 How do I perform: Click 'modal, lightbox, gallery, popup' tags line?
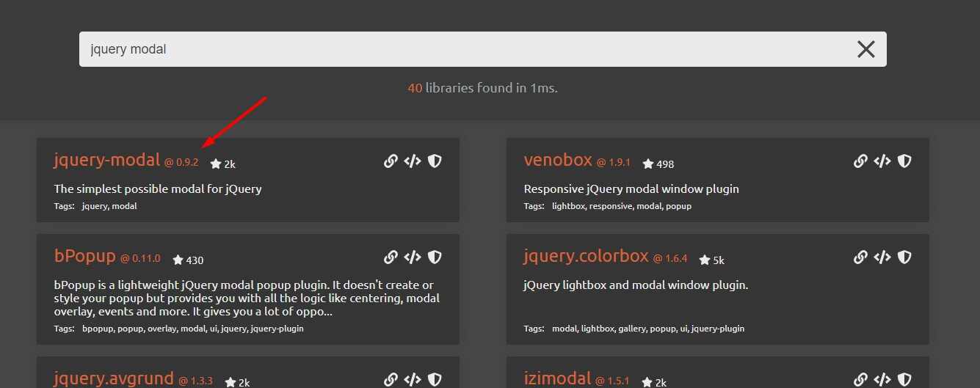click(648, 329)
